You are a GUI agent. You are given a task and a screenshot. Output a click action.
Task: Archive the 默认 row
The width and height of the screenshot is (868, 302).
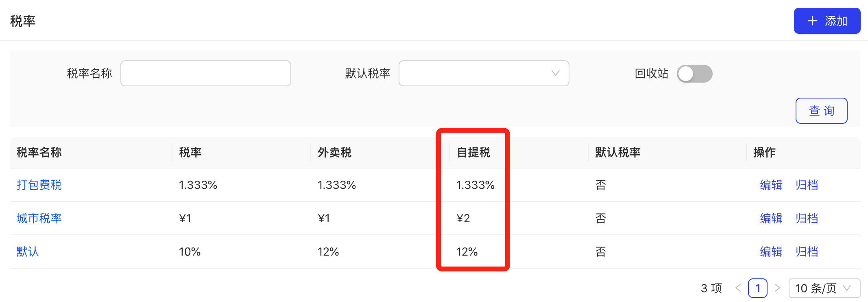[807, 252]
